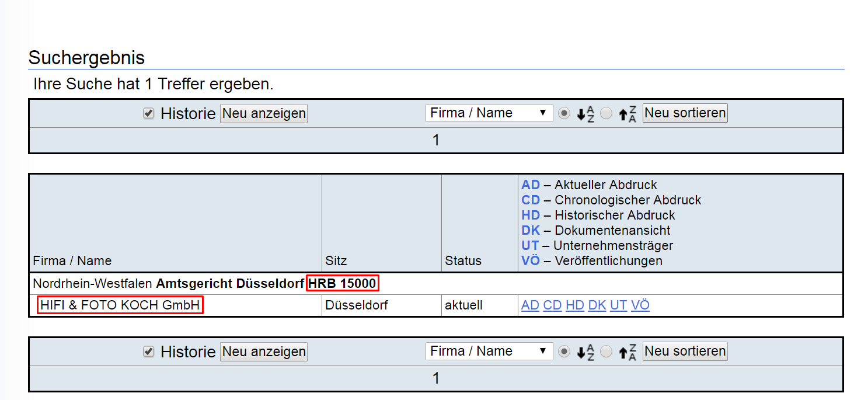868x400 pixels.
Task: Select the bottom descending Z-A sort radio button
Action: pos(606,352)
